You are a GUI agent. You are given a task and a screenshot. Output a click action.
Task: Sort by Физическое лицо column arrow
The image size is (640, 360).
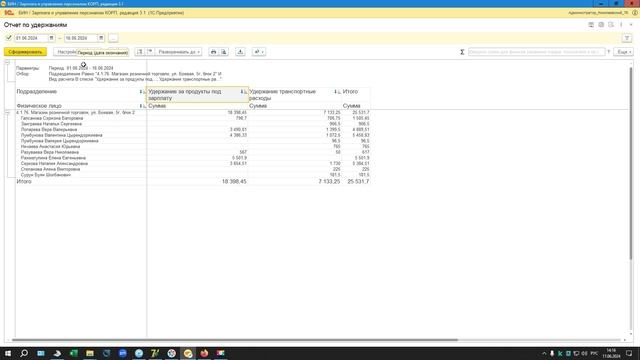tap(142, 106)
